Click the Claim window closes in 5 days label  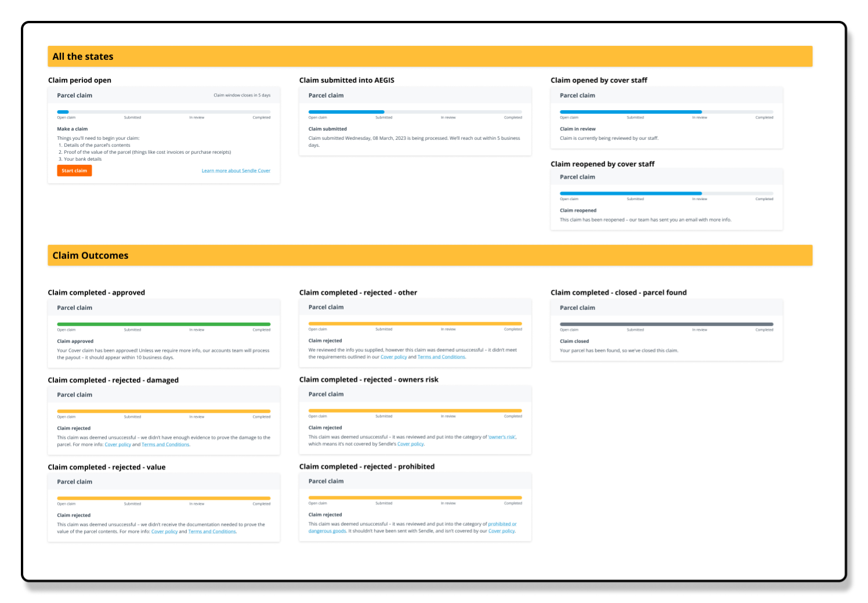tap(242, 95)
